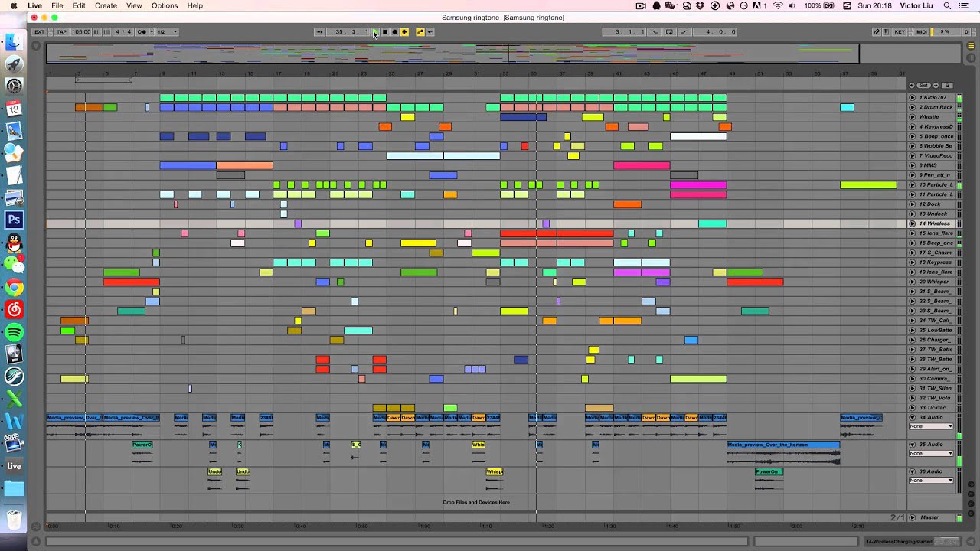
Task: Open Google Chrome from the dock
Action: coord(14,288)
